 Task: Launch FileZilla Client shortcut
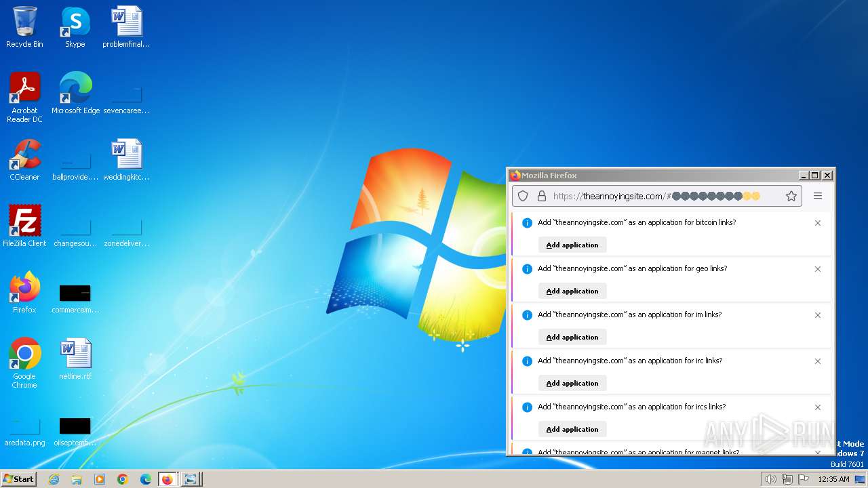[x=24, y=226]
